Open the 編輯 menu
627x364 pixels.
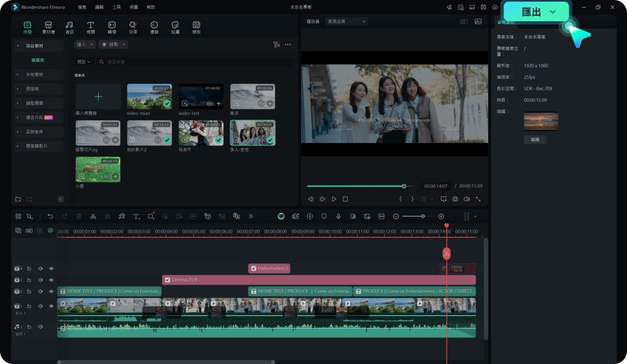pyautogui.click(x=99, y=7)
